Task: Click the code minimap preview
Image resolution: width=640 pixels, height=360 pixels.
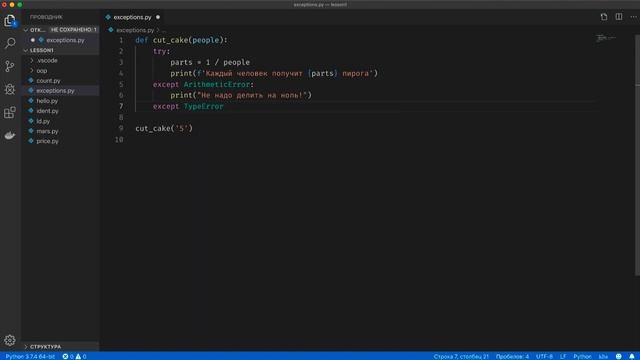Action: pyautogui.click(x=606, y=38)
